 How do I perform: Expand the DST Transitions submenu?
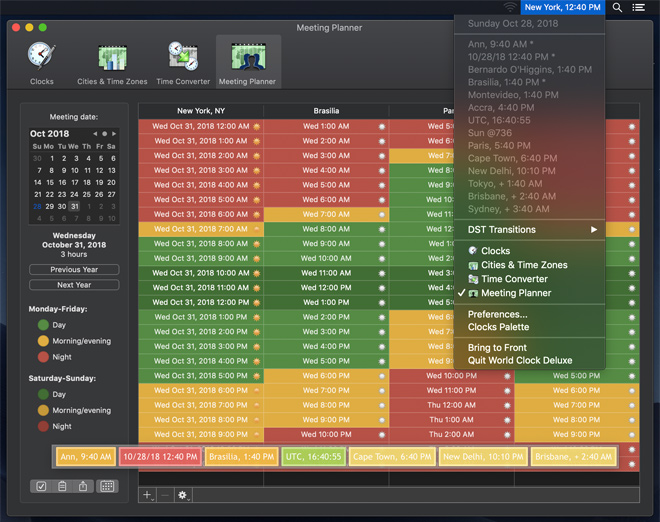point(532,230)
